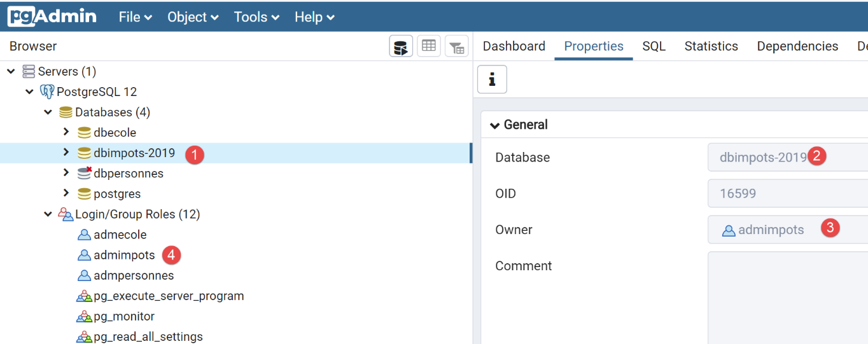The height and width of the screenshot is (344, 868).
Task: Click the Comment text field
Action: pyautogui.click(x=787, y=296)
